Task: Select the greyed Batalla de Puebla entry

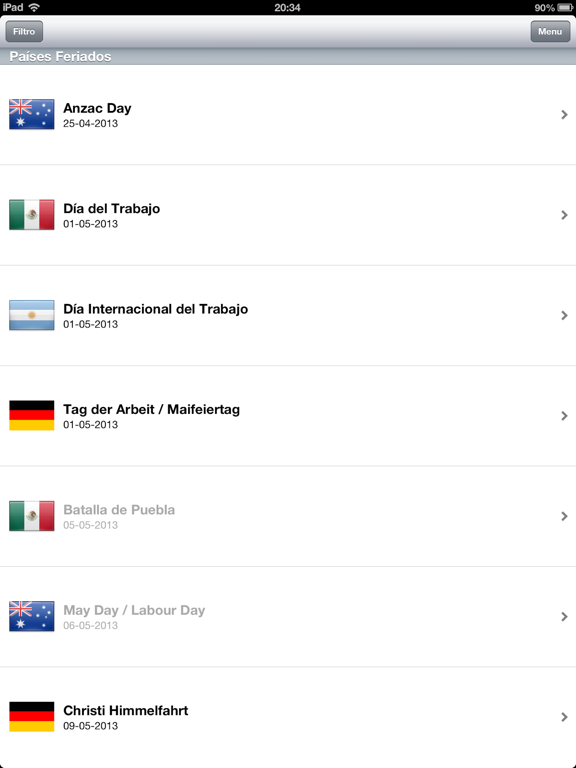Action: tap(288, 516)
